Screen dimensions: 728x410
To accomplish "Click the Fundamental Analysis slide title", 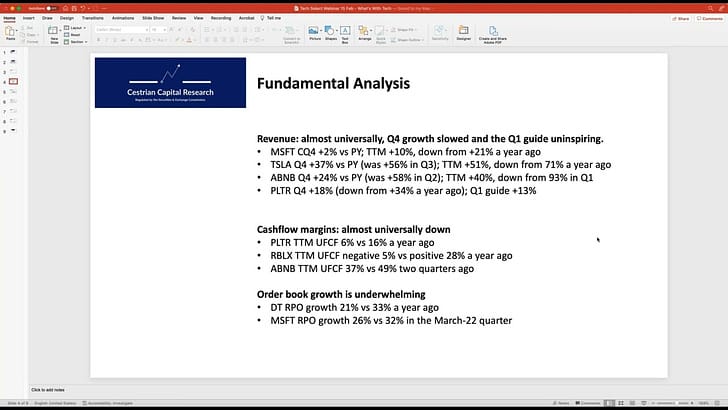I will tap(333, 83).
